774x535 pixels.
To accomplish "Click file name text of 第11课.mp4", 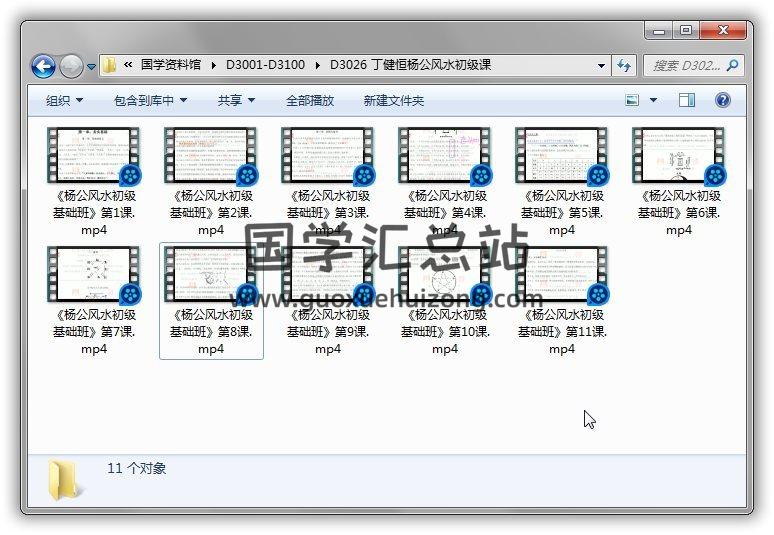I will [562, 332].
